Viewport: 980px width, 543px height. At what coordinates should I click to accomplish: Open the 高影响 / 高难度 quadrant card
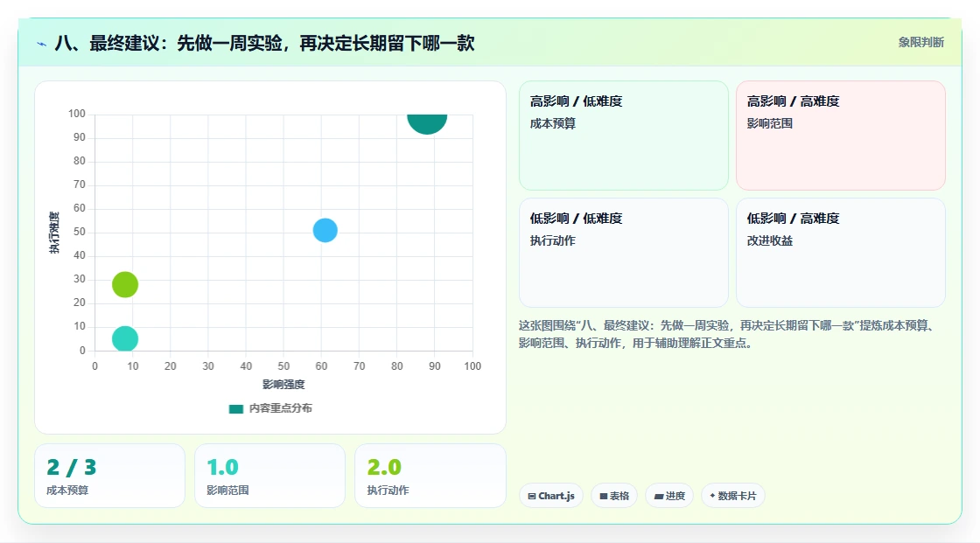pos(841,136)
